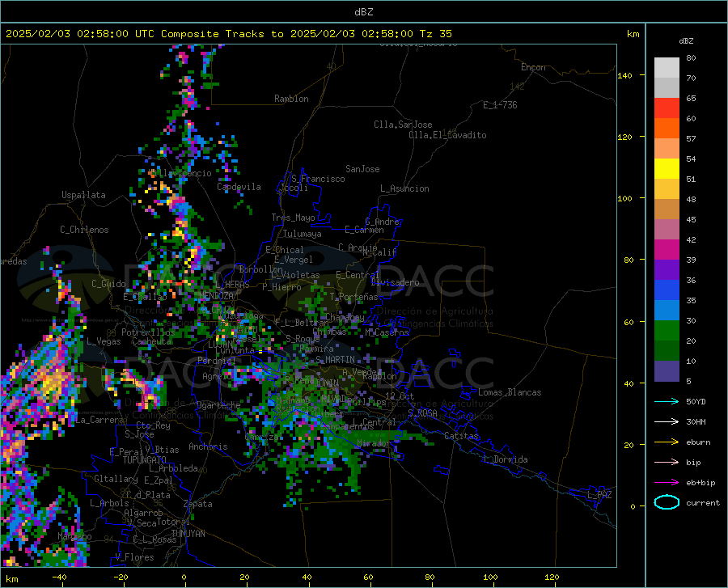This screenshot has width=728, height=588.
Task: Click the Potrerillos map label
Action: [148, 332]
